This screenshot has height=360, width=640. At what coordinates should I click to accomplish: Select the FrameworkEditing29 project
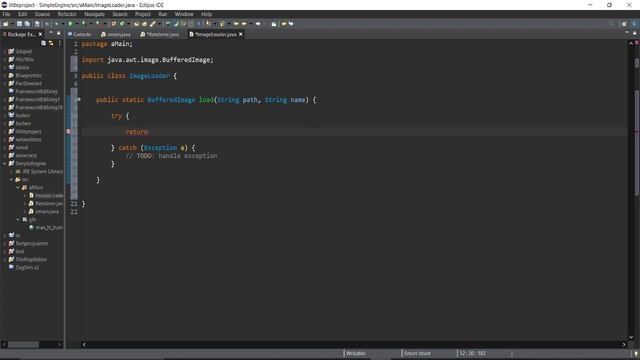coord(36,107)
